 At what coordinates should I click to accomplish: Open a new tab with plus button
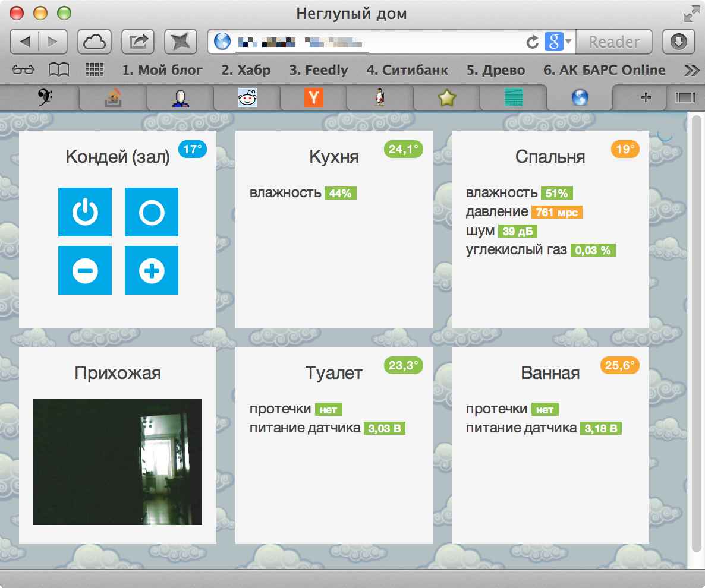pyautogui.click(x=646, y=97)
